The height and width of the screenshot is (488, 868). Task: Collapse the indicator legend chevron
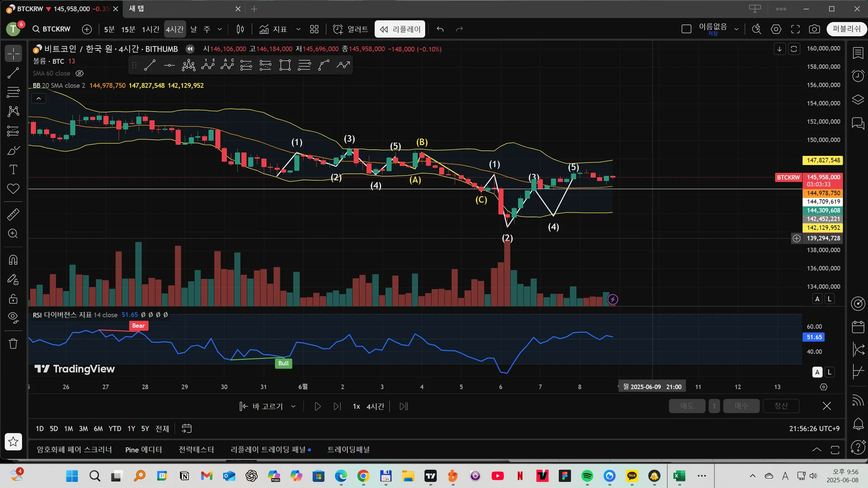[x=39, y=98]
